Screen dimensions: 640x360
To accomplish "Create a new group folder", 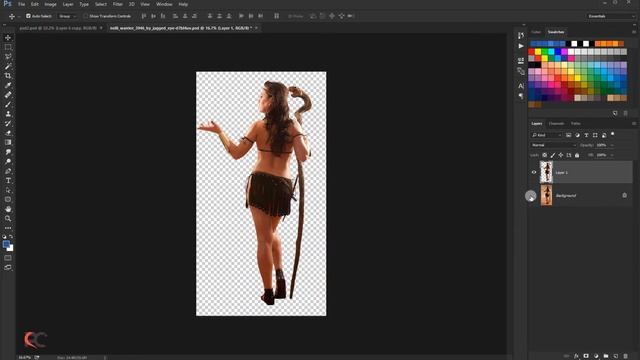I will [x=606, y=356].
